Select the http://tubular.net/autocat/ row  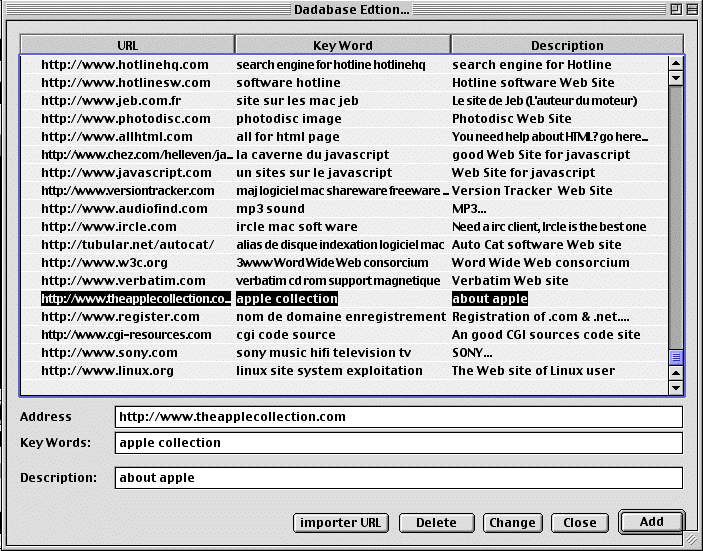(344, 245)
